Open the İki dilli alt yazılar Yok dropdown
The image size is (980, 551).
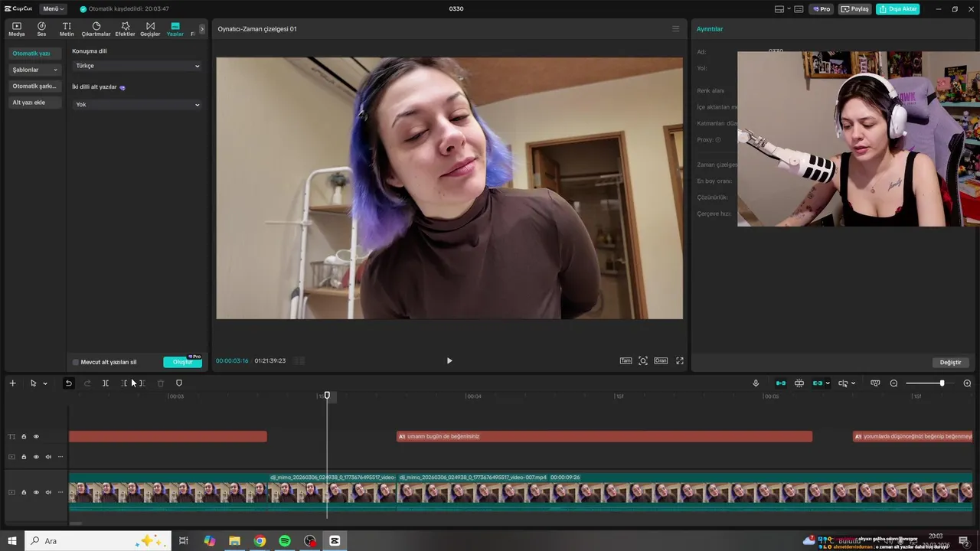[137, 105]
